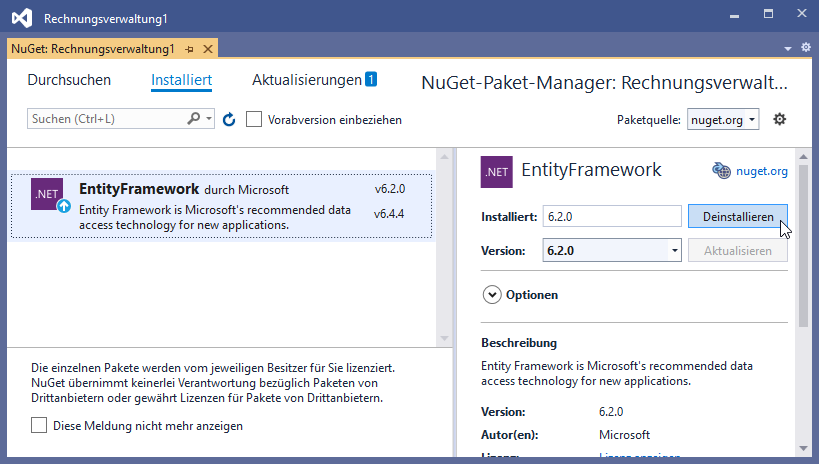
Task: Click the installed version v6.2.0 label
Action: (x=390, y=189)
